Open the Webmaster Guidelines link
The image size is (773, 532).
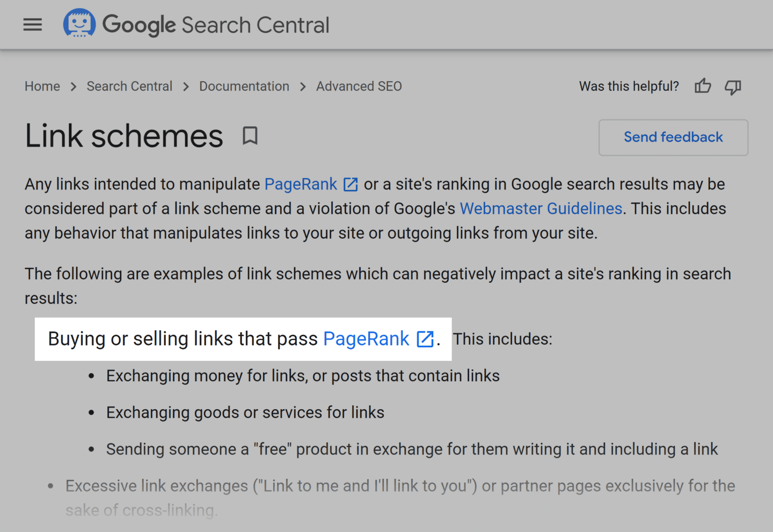pyautogui.click(x=541, y=208)
